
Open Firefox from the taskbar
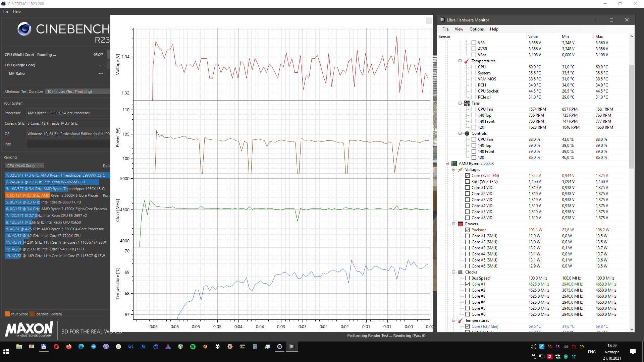click(69, 347)
